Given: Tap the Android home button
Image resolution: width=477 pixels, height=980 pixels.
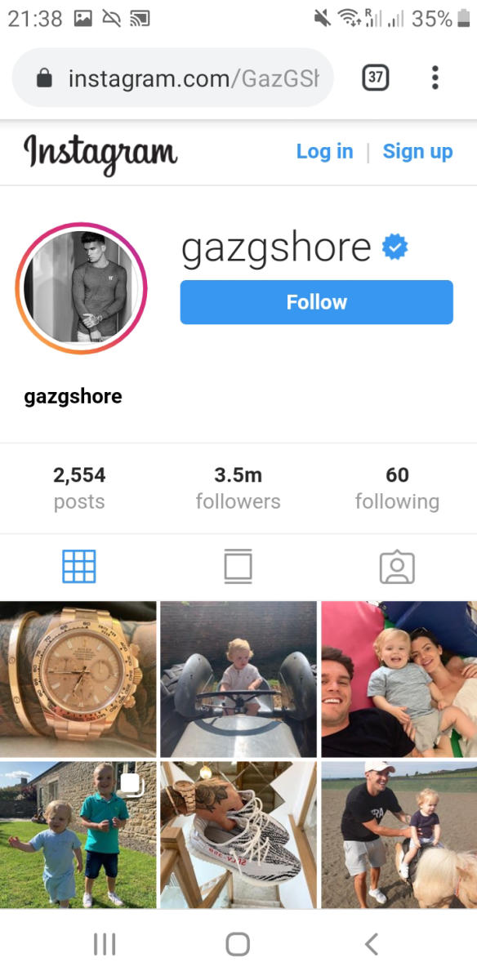Looking at the screenshot, I should pos(238,944).
